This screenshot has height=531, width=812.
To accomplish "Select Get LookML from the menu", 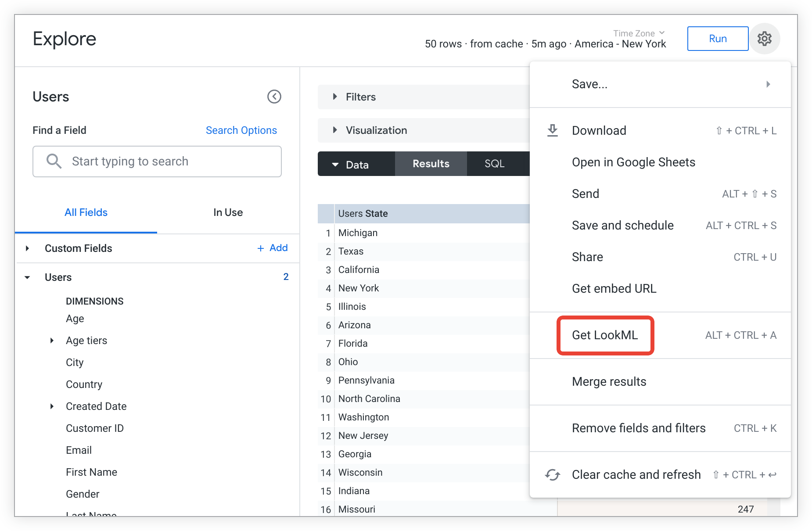I will [605, 335].
